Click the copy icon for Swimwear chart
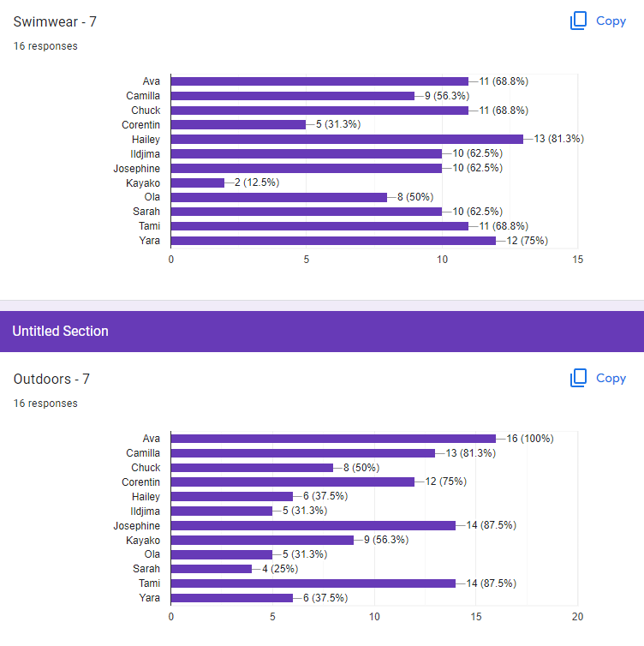The image size is (644, 646). 578,21
